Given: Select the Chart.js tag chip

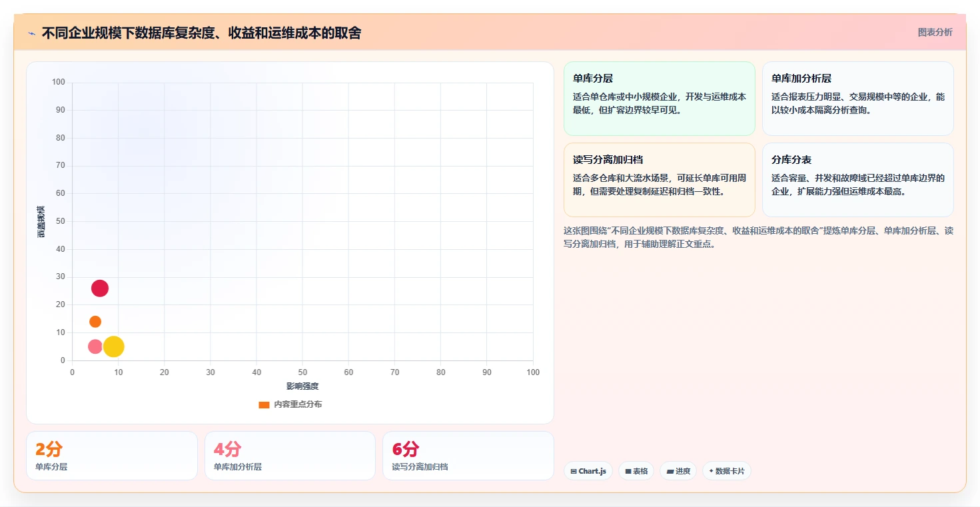Looking at the screenshot, I should tap(588, 471).
